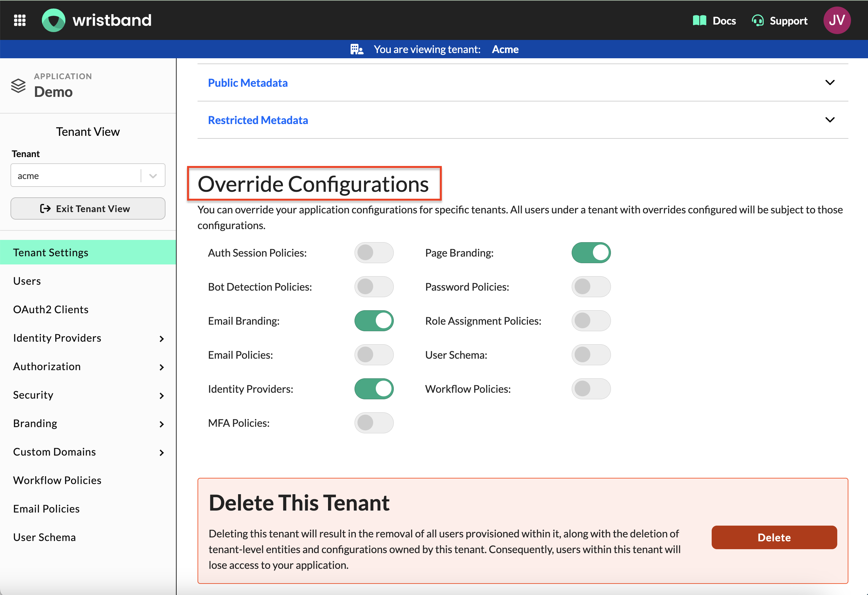The image size is (868, 595).
Task: Click the Public Metadata heading link
Action: pyautogui.click(x=248, y=82)
